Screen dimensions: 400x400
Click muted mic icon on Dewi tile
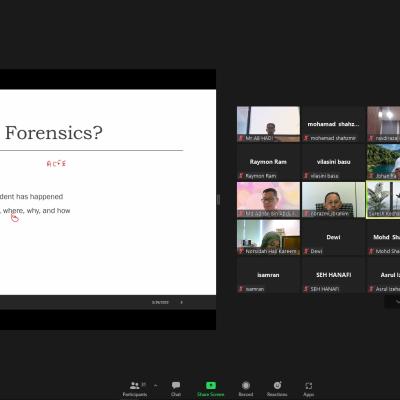tap(306, 251)
